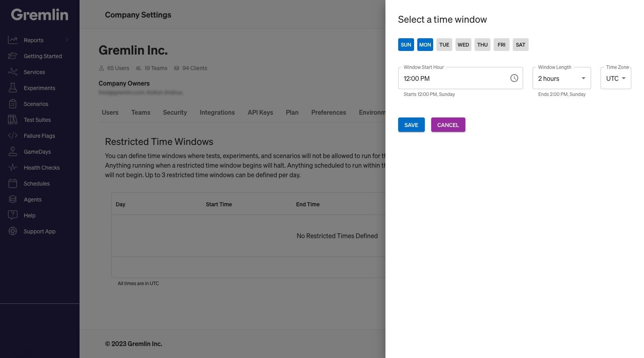Cancel the time window selection

[448, 125]
